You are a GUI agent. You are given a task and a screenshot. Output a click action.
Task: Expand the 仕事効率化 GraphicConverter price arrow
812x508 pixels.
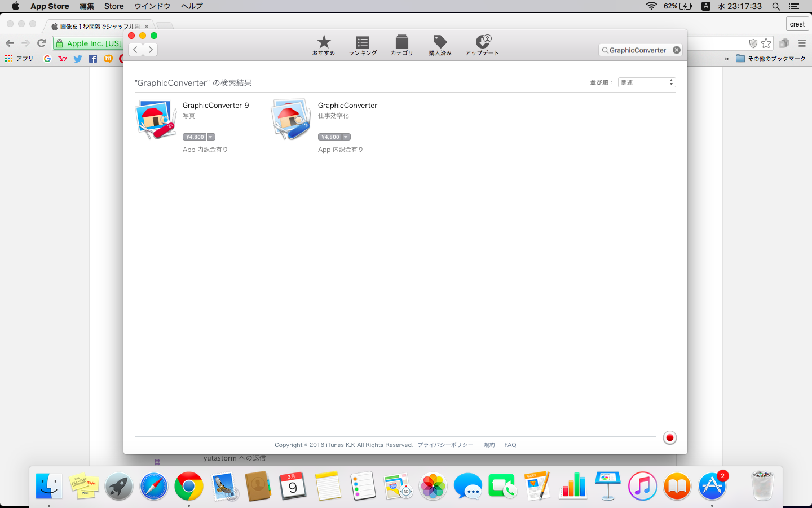346,137
